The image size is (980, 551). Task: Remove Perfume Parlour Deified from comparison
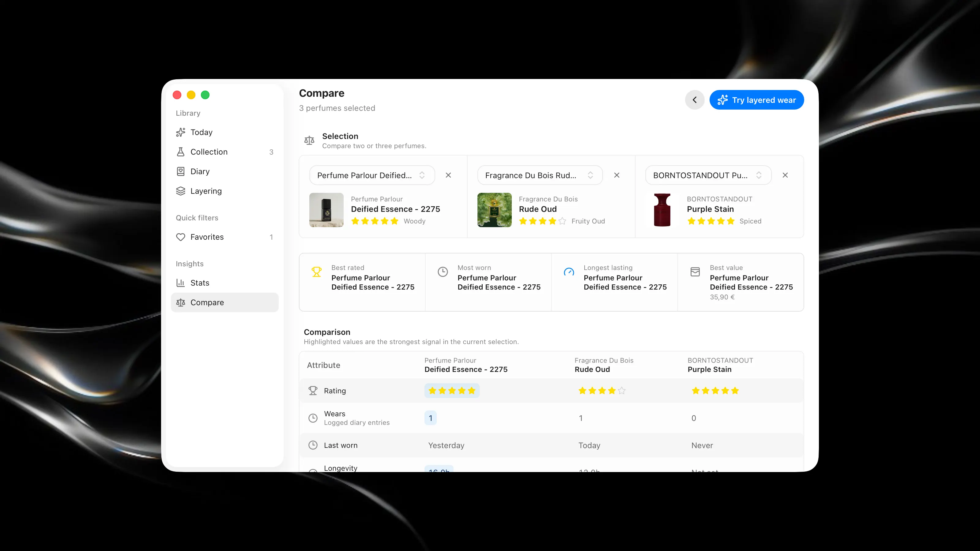(x=449, y=175)
